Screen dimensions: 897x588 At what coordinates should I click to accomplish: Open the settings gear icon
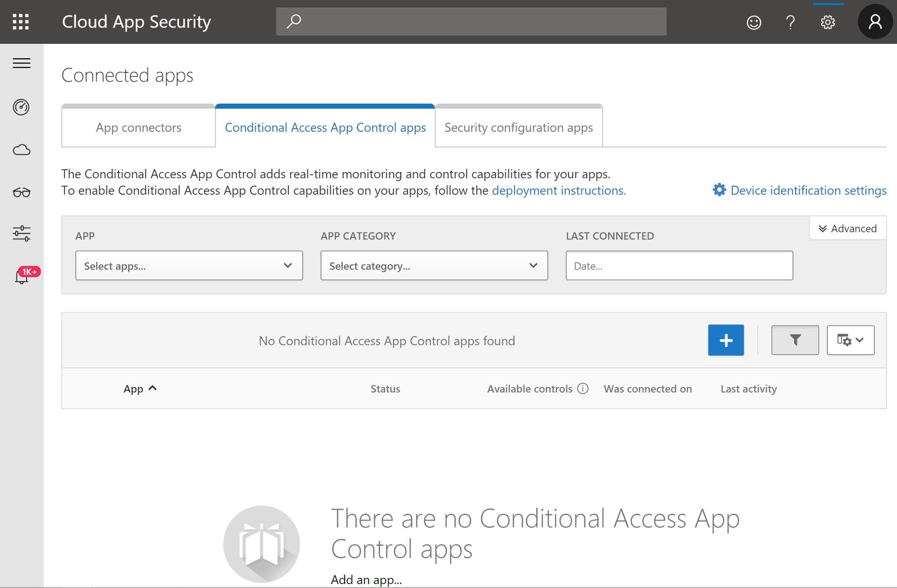point(828,21)
